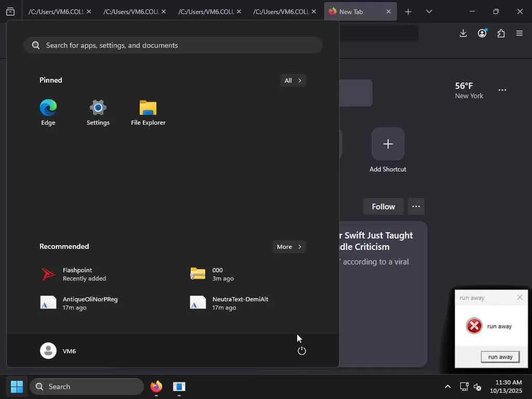Open the Edge pinned app

click(48, 112)
